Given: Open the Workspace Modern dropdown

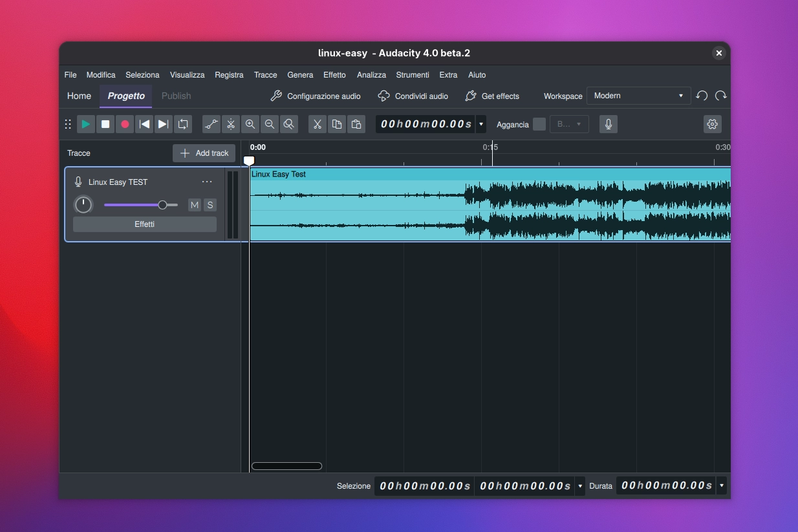Looking at the screenshot, I should tap(638, 96).
